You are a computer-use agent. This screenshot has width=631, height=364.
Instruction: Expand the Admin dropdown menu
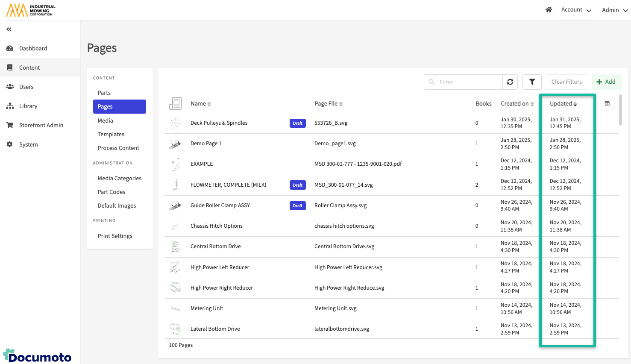(x=614, y=10)
